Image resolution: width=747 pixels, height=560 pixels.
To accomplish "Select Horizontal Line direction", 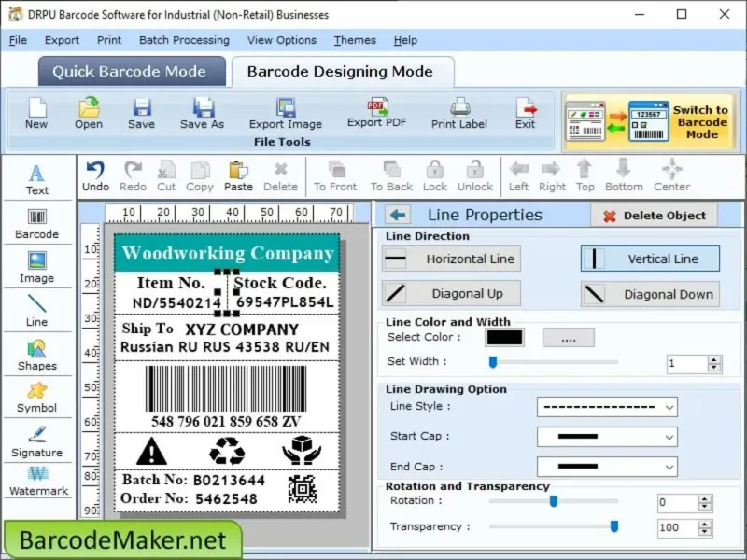I will (x=451, y=259).
